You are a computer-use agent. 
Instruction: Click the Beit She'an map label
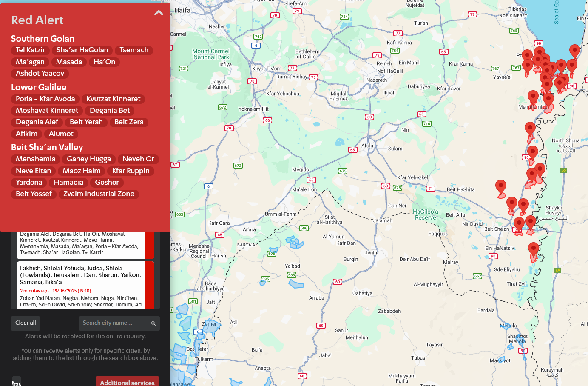pos(497,229)
